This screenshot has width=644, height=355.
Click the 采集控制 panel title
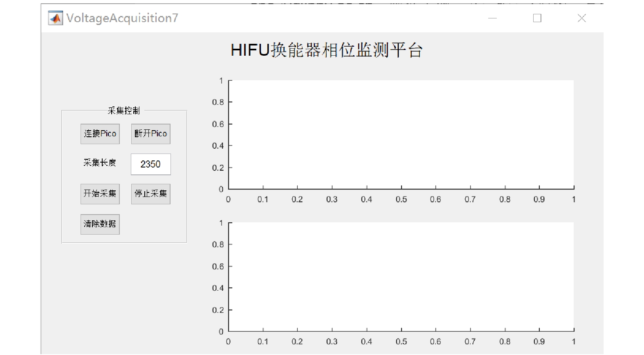click(x=123, y=111)
